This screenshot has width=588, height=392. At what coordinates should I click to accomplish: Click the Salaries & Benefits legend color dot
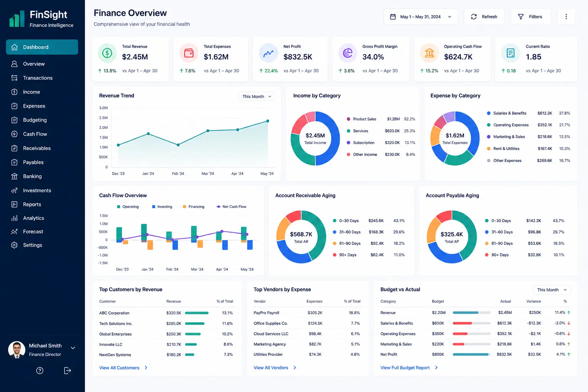(x=489, y=113)
